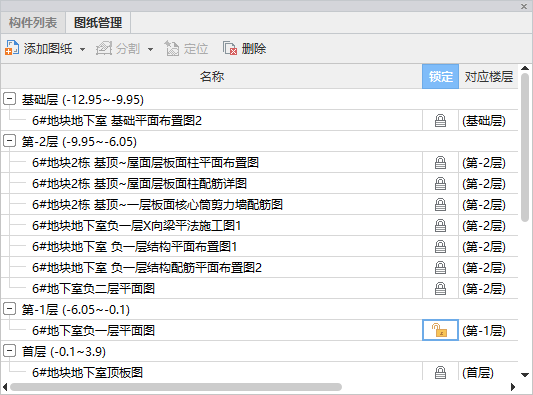533x395 pixels.
Task: Toggle lock for 负一层结构配筋平面布置图2 row
Action: [440, 268]
